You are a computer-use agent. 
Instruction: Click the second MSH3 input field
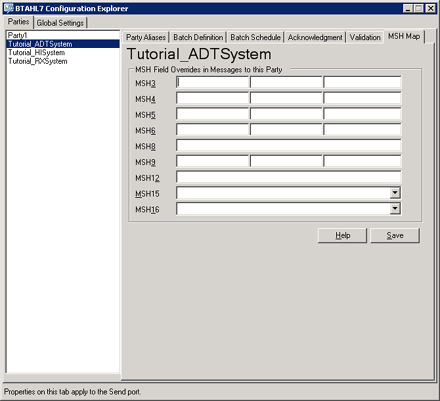[x=286, y=82]
